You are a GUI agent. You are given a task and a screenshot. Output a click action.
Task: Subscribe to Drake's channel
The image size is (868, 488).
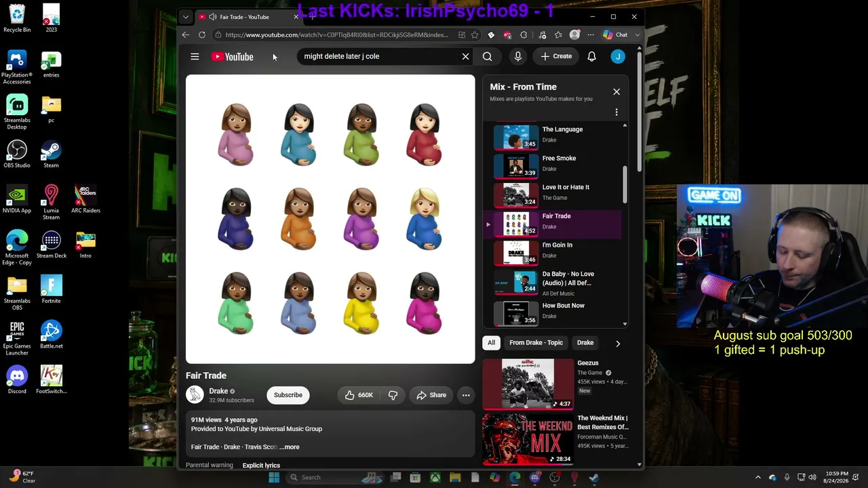coord(288,395)
